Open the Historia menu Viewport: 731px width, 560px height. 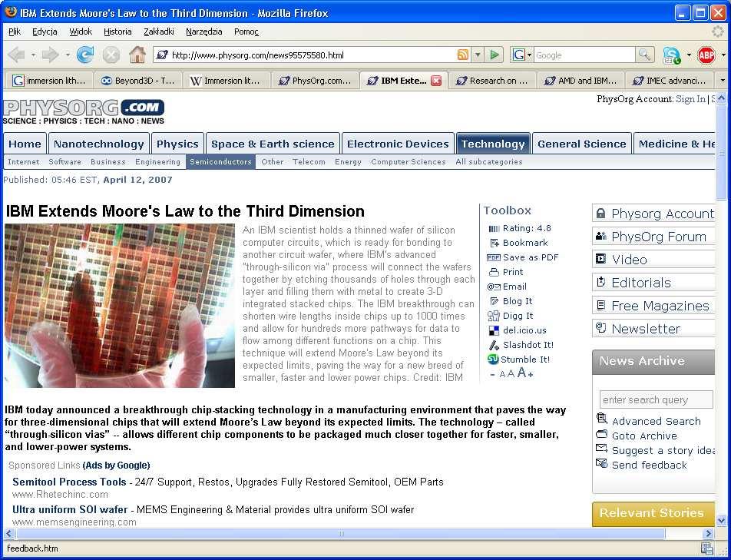tap(117, 31)
